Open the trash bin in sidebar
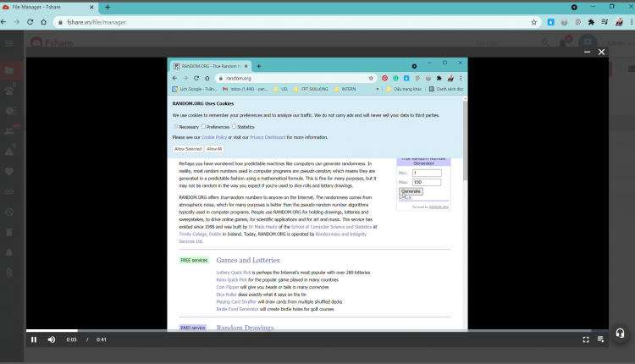The width and height of the screenshot is (635, 364). pos(9,232)
